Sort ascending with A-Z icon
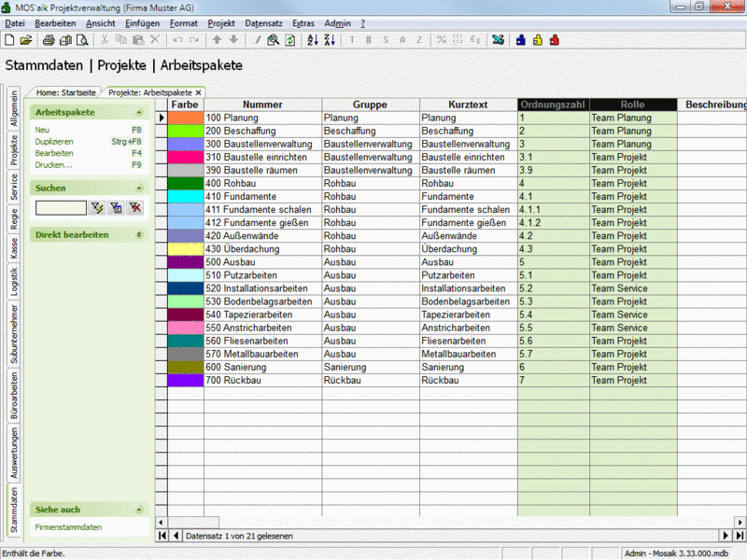This screenshot has height=560, width=747. tap(313, 40)
